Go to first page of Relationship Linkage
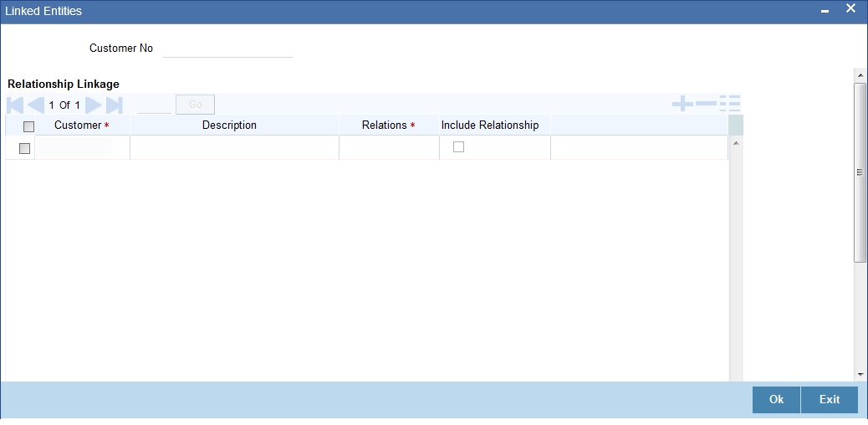The image size is (868, 425). point(15,105)
